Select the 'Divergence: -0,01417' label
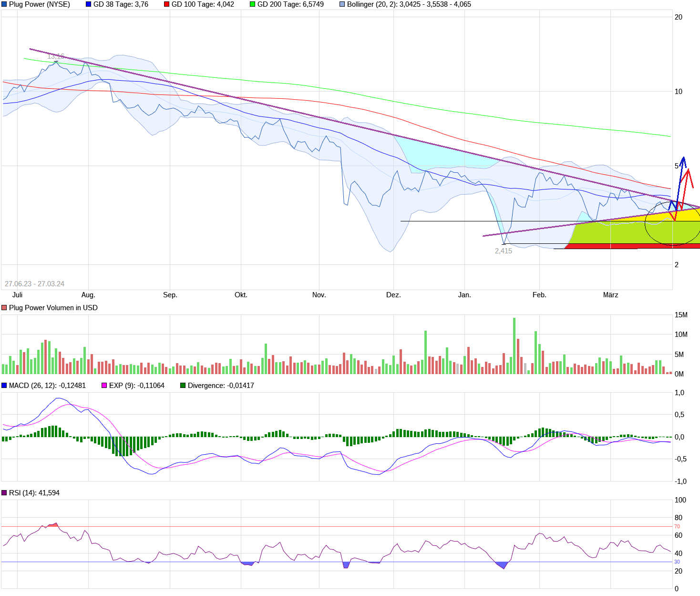 click(221, 386)
